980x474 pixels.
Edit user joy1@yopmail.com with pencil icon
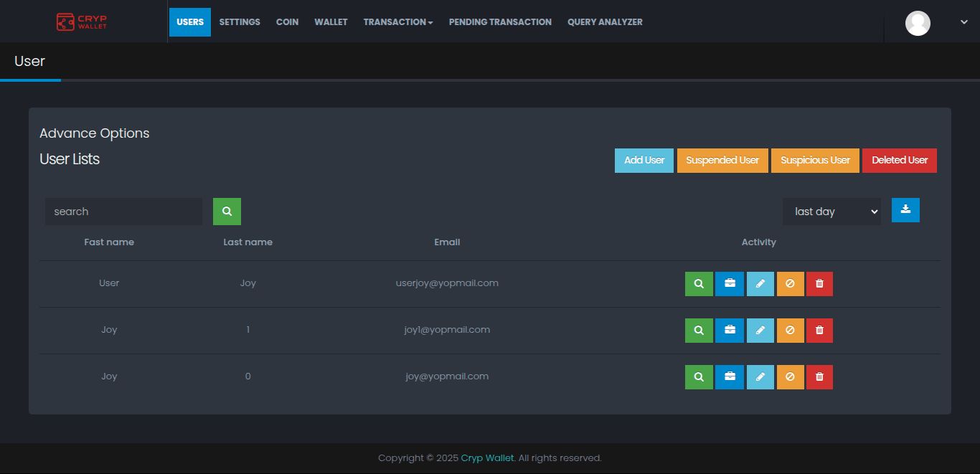pos(760,331)
